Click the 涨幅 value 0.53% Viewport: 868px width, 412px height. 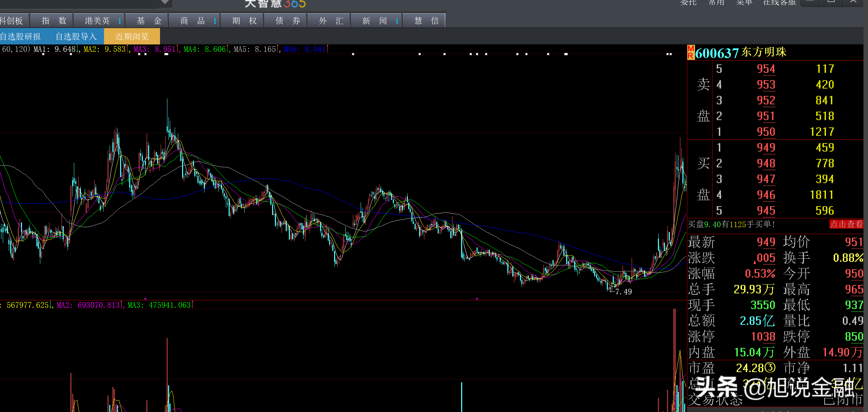point(760,273)
